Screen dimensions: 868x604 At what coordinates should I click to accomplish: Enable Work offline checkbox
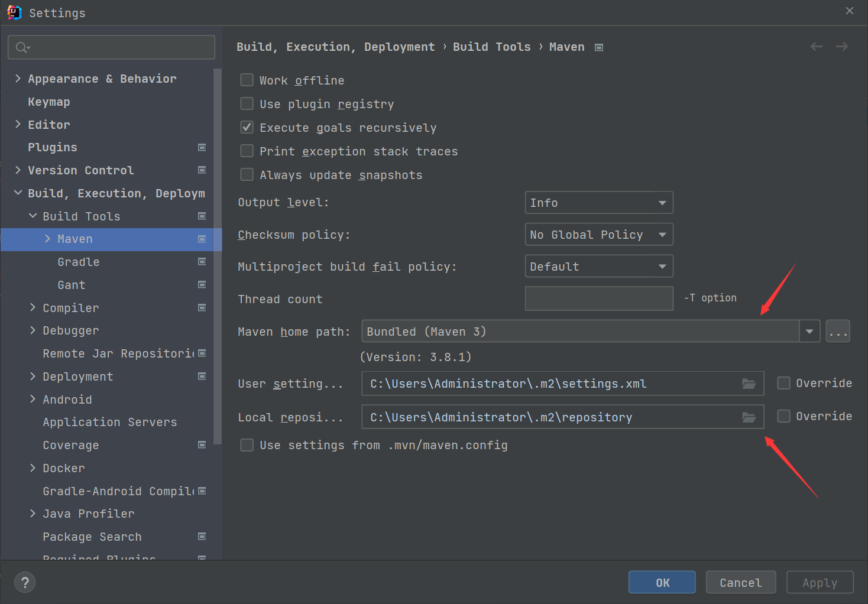pyautogui.click(x=247, y=80)
